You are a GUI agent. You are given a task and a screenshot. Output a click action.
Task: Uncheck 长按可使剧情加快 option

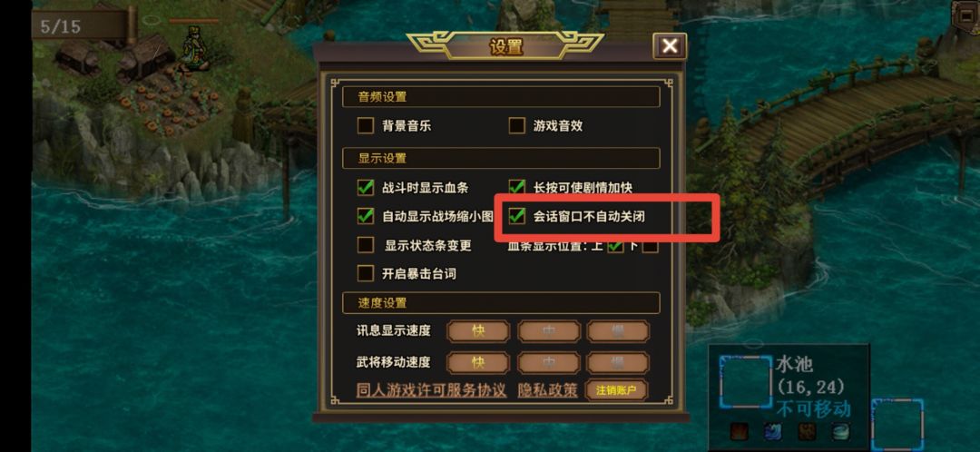coord(516,188)
